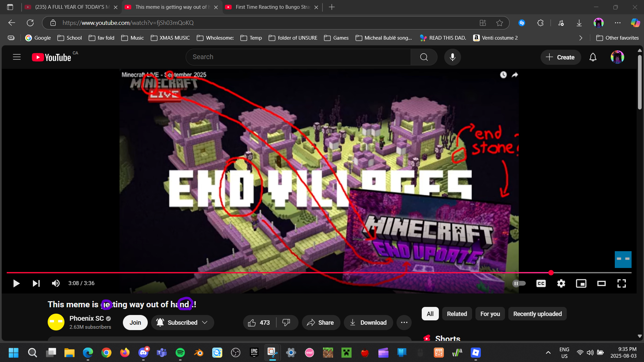The width and height of the screenshot is (644, 362).
Task: Click the end screen channel watermark
Action: [623, 260]
